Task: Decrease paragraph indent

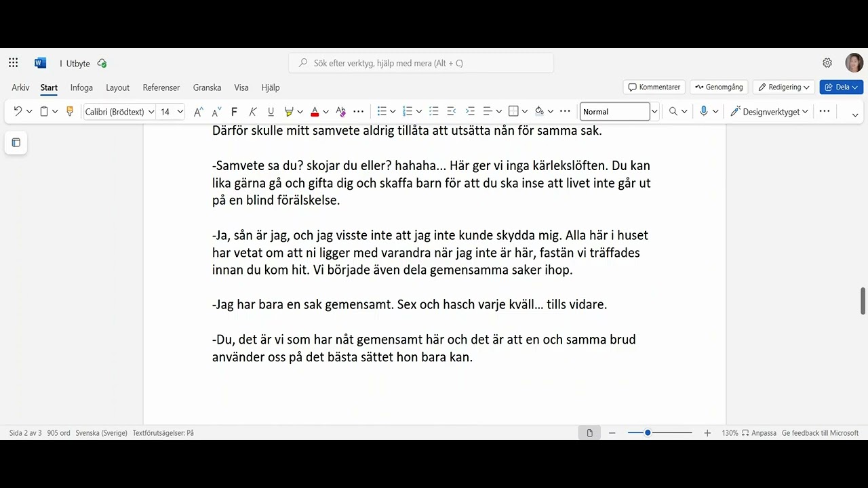Action: pos(452,112)
